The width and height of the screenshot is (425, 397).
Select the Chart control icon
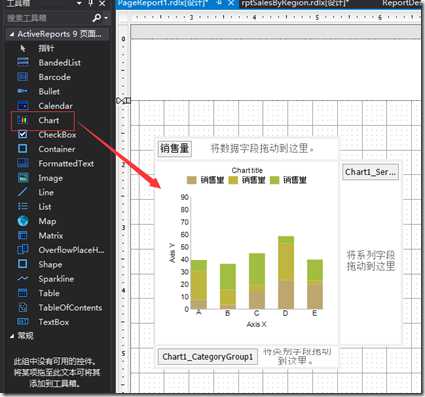[23, 120]
